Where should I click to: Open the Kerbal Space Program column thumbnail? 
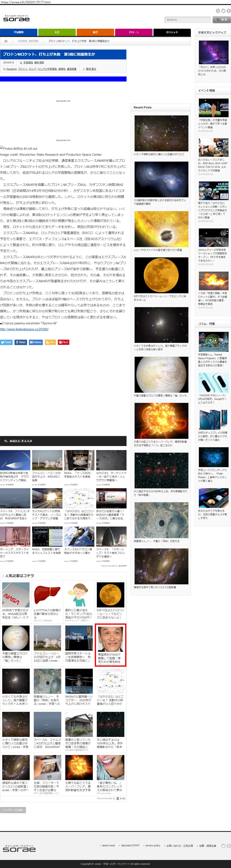coord(214,342)
